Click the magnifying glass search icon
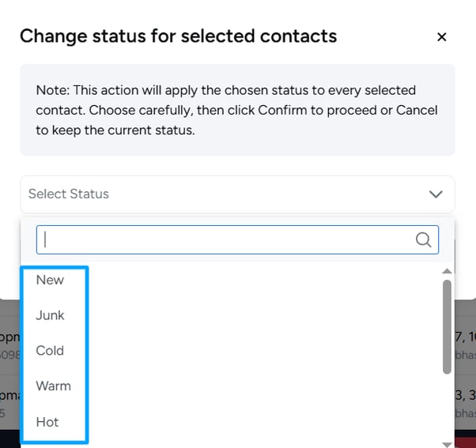This screenshot has width=476, height=448. point(423,240)
